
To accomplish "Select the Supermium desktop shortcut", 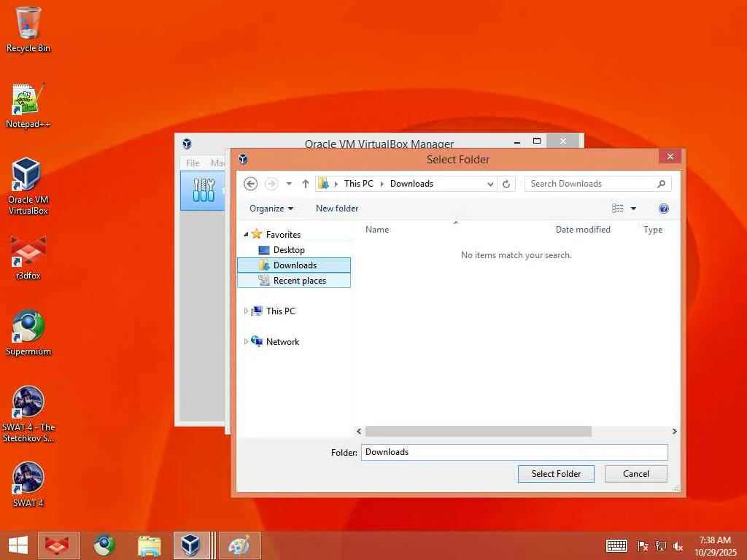I will click(x=28, y=332).
